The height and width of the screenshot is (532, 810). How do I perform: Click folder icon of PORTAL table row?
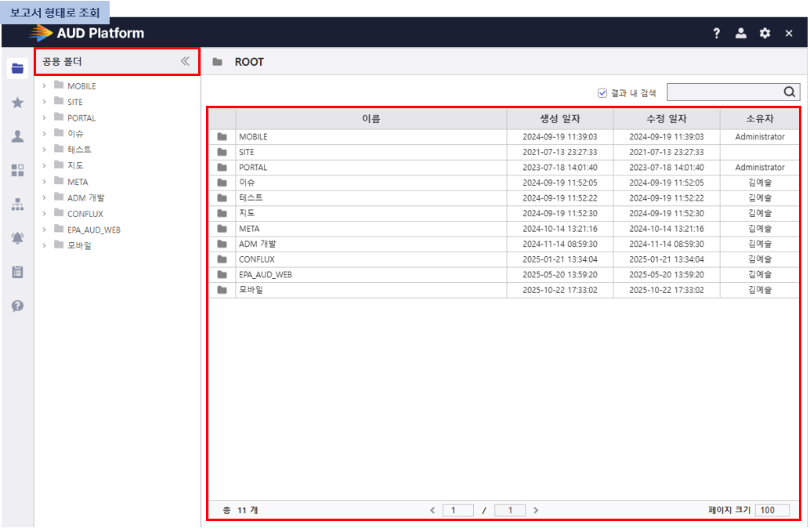[222, 168]
